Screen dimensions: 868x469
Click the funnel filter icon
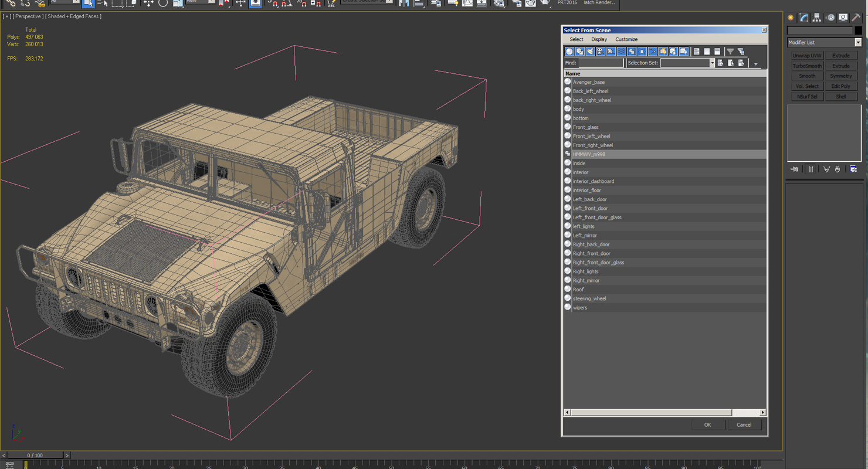point(730,52)
